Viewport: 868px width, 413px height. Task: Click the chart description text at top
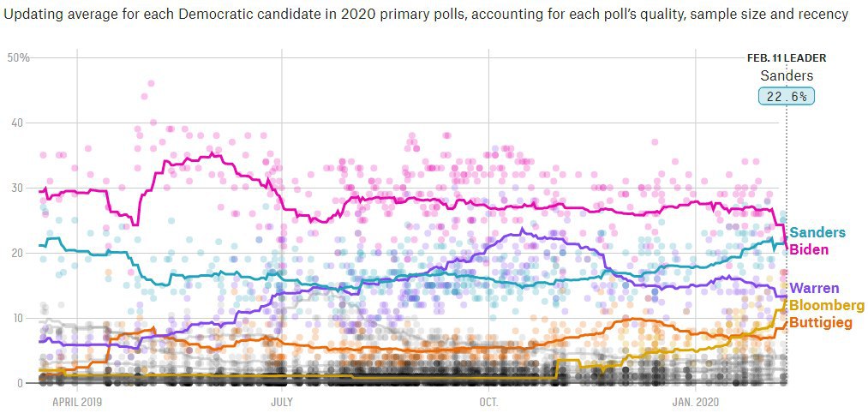pyautogui.click(x=425, y=15)
